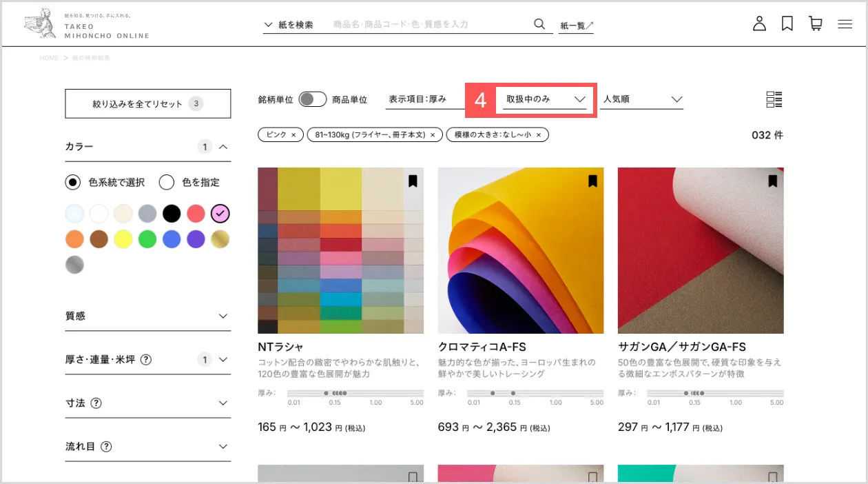Choose the red color swatch

pos(196,214)
